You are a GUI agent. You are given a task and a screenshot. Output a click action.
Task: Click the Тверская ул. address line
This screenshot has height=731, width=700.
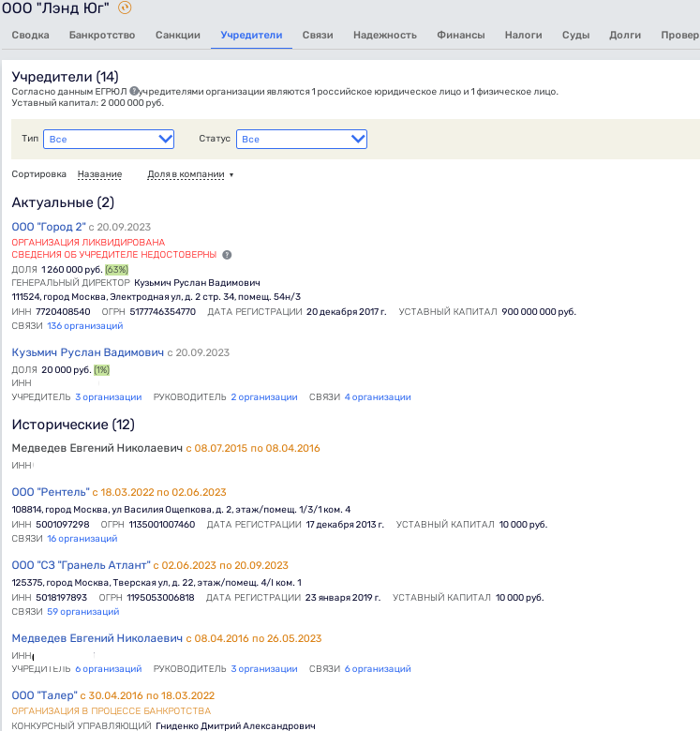pyautogui.click(x=156, y=583)
